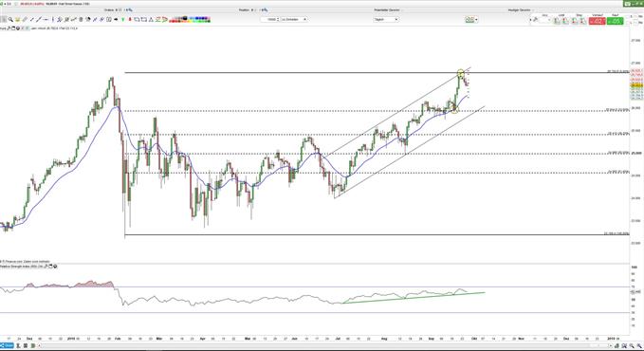644x351 pixels.
Task: Select the triangle drawing tool
Action: point(151,19)
